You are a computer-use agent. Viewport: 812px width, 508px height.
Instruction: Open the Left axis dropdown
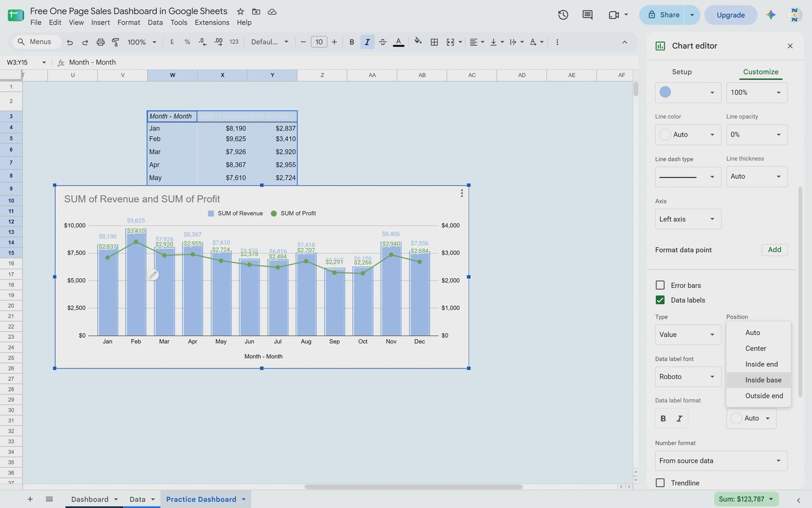point(688,219)
